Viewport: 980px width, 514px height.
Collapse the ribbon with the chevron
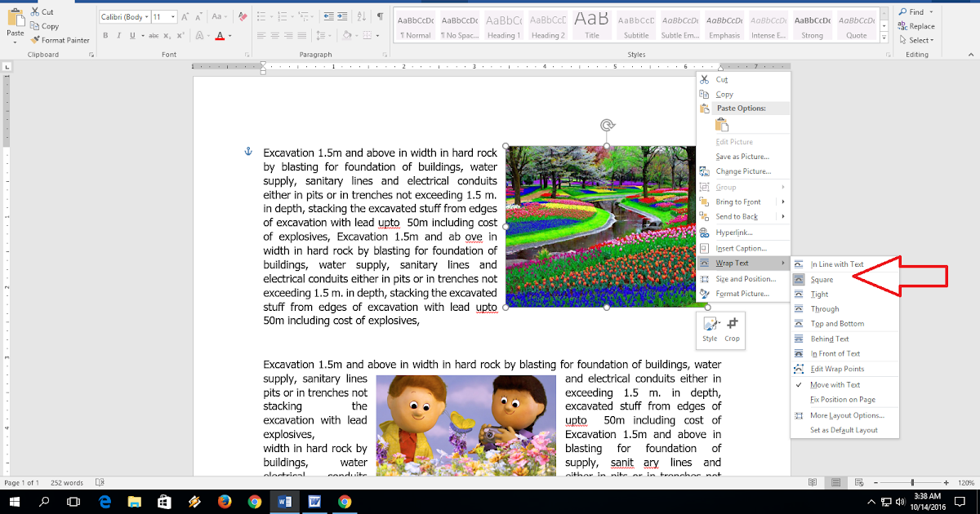[x=972, y=55]
